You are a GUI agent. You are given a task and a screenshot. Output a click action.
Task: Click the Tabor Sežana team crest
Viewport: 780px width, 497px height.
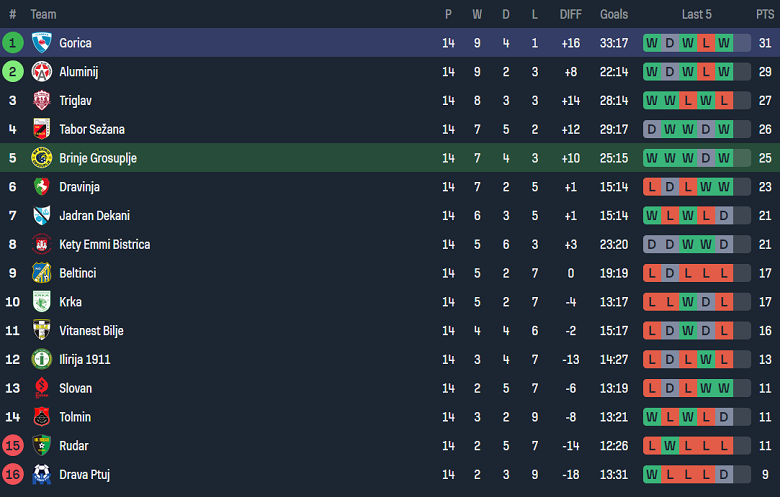41,129
